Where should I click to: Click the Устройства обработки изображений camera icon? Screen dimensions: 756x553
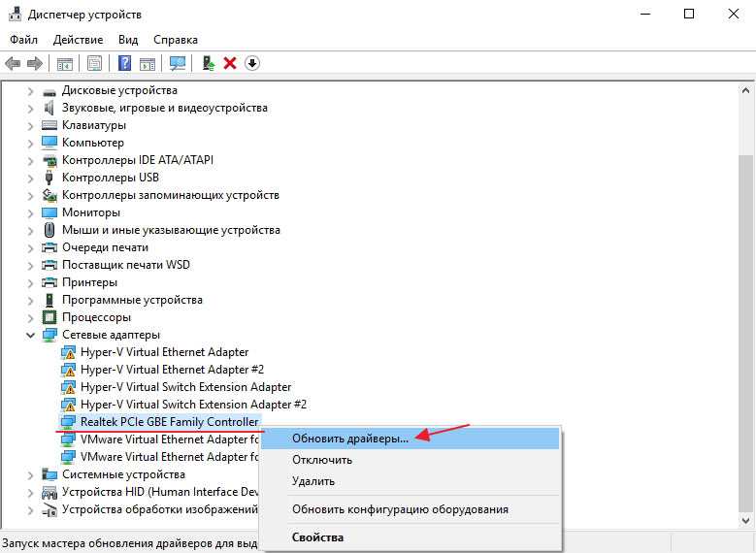click(49, 509)
